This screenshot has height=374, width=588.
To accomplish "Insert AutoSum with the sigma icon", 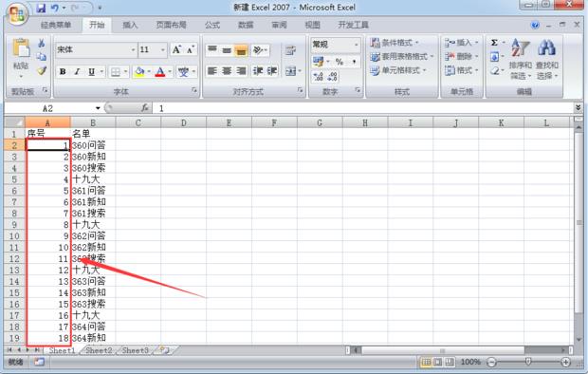I will [x=495, y=43].
